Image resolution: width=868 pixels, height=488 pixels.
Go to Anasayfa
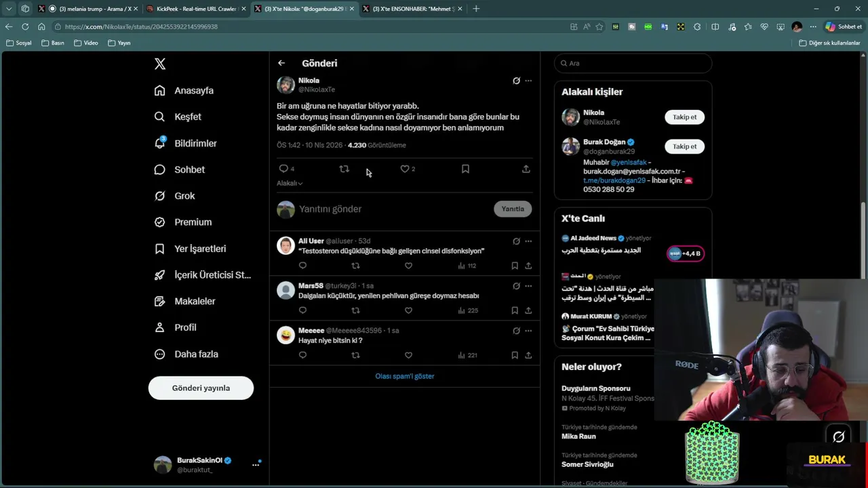point(184,90)
